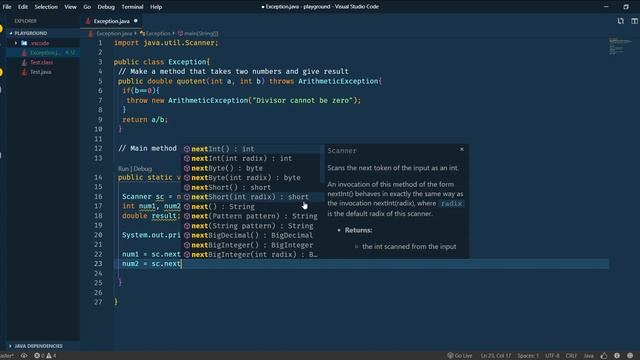Open changes compare icon in editor toolbar

[x=620, y=21]
